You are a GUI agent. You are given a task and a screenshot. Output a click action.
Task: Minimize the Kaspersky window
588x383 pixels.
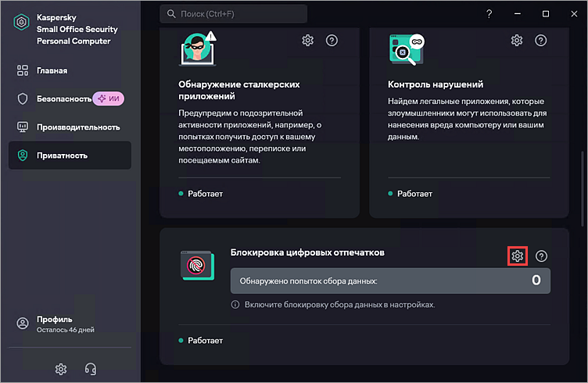[x=518, y=14]
